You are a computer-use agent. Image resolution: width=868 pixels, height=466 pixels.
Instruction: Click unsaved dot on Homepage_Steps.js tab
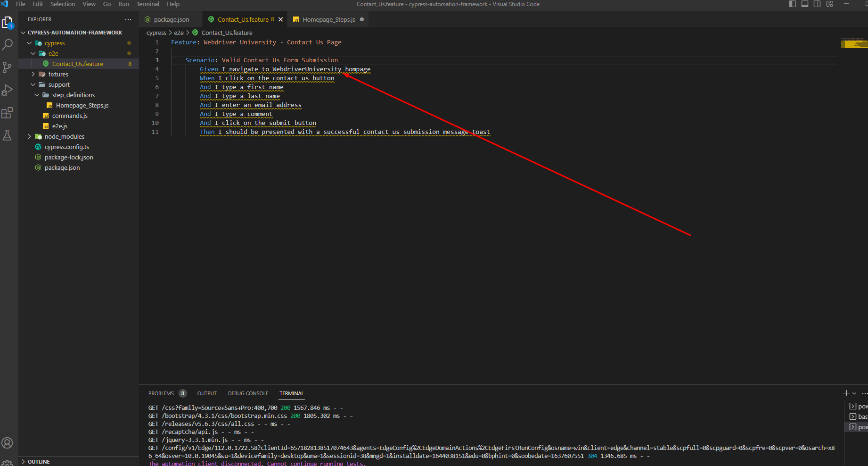[x=362, y=19]
